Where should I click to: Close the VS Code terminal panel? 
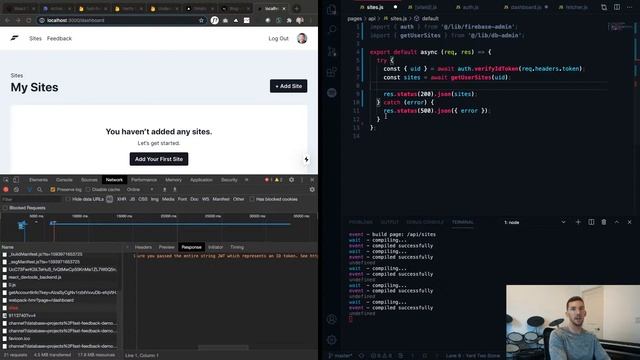pyautogui.click(x=629, y=222)
